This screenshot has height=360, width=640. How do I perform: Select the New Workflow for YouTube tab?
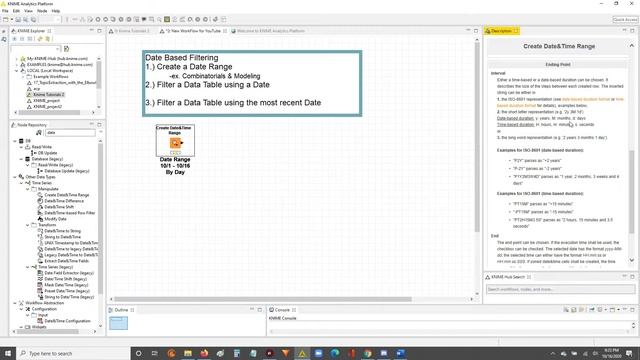coord(192,31)
